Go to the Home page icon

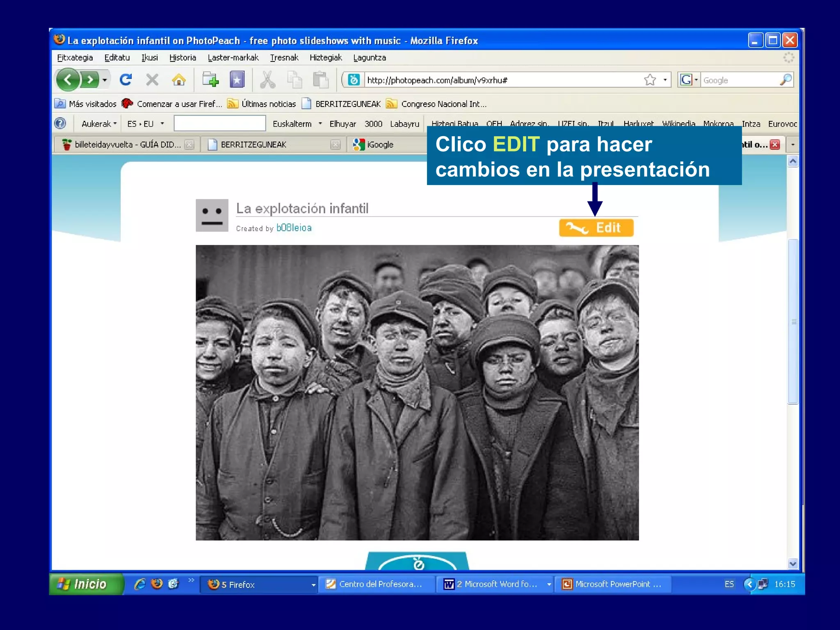[x=179, y=80]
